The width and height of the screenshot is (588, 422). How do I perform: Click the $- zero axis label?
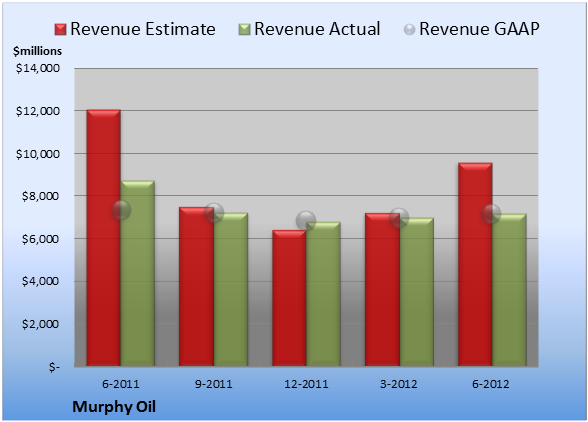(54, 367)
